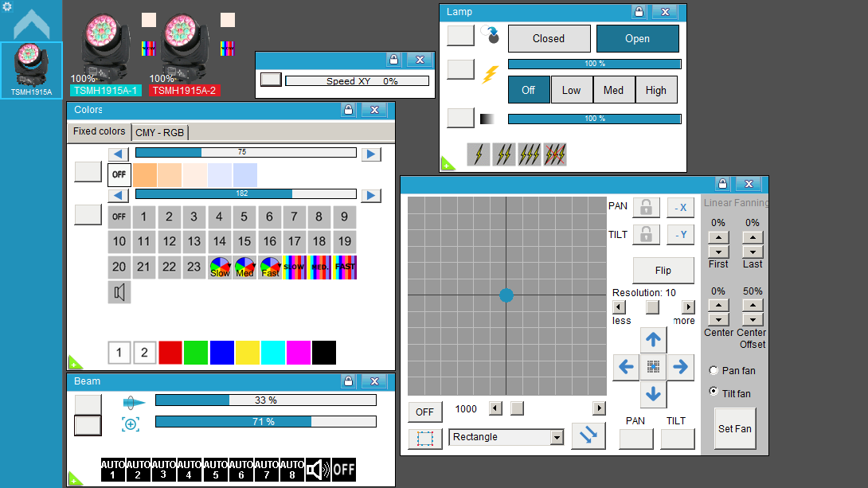Image resolution: width=868 pixels, height=488 pixels.
Task: Click the -X invert button
Action: pyautogui.click(x=681, y=208)
